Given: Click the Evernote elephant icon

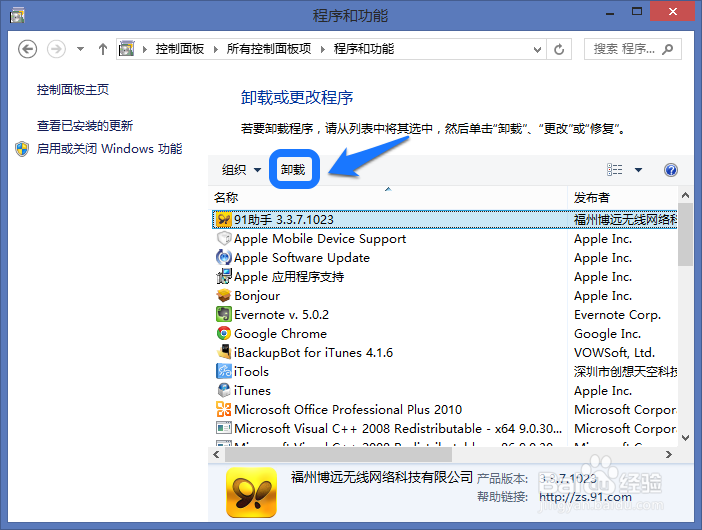Looking at the screenshot, I should click(223, 314).
